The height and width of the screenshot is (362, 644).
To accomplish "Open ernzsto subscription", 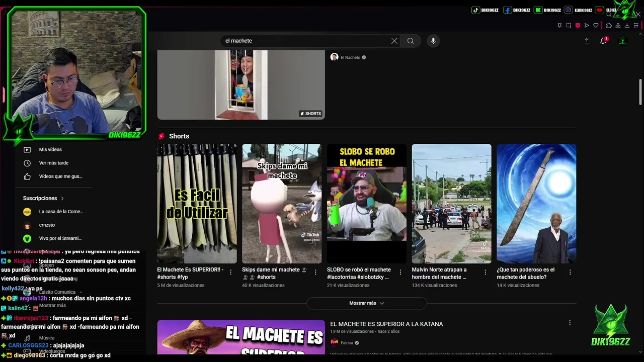I will point(47,225).
